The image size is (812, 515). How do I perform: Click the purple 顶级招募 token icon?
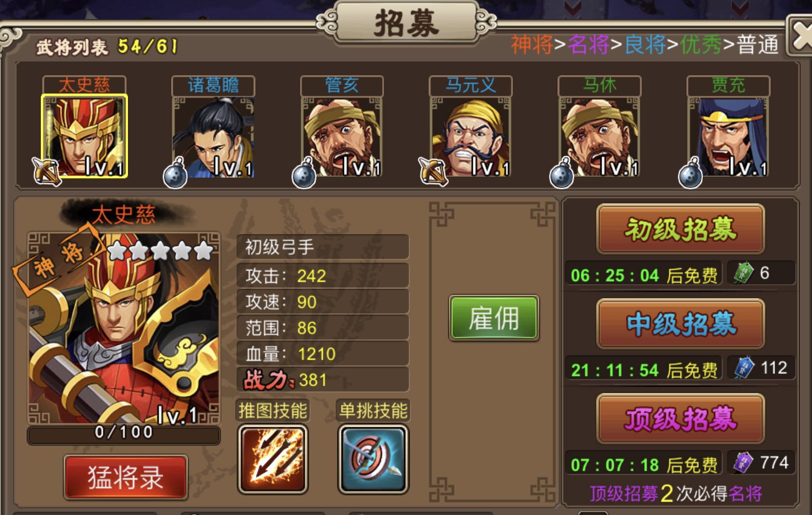(743, 462)
